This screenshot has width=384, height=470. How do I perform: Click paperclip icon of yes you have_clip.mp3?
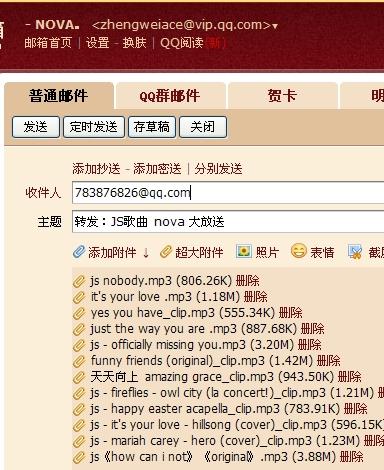point(79,313)
